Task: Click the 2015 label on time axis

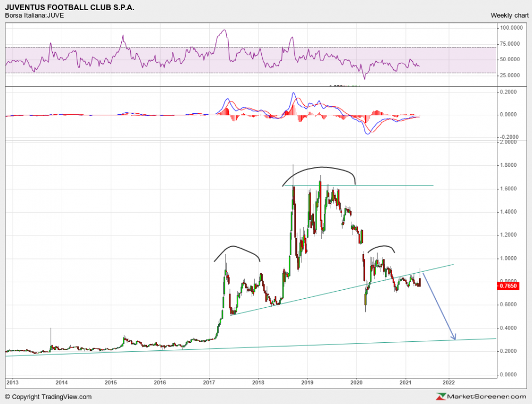Action: tap(111, 383)
